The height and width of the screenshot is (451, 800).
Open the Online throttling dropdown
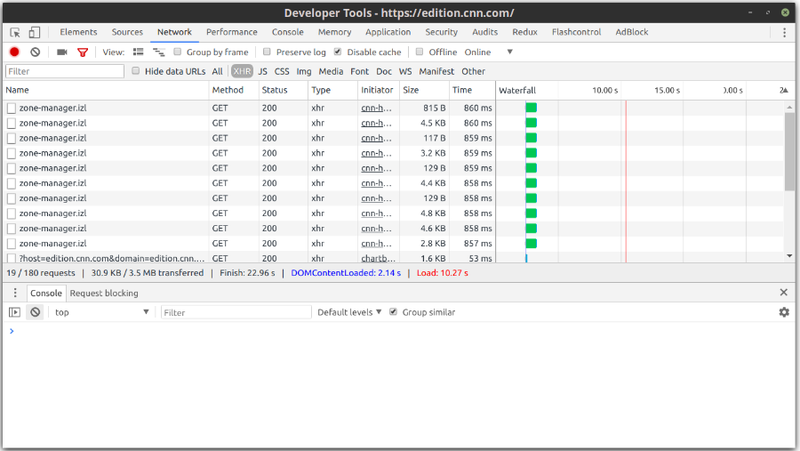[x=488, y=52]
